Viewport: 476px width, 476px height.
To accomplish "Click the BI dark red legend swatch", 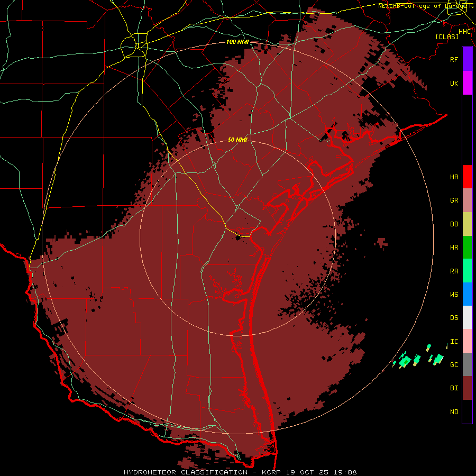I will 467,388.
